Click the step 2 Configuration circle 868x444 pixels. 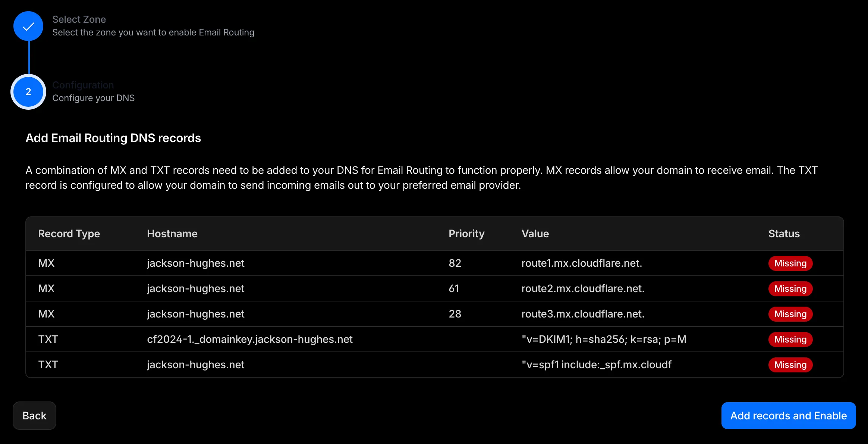point(28,92)
